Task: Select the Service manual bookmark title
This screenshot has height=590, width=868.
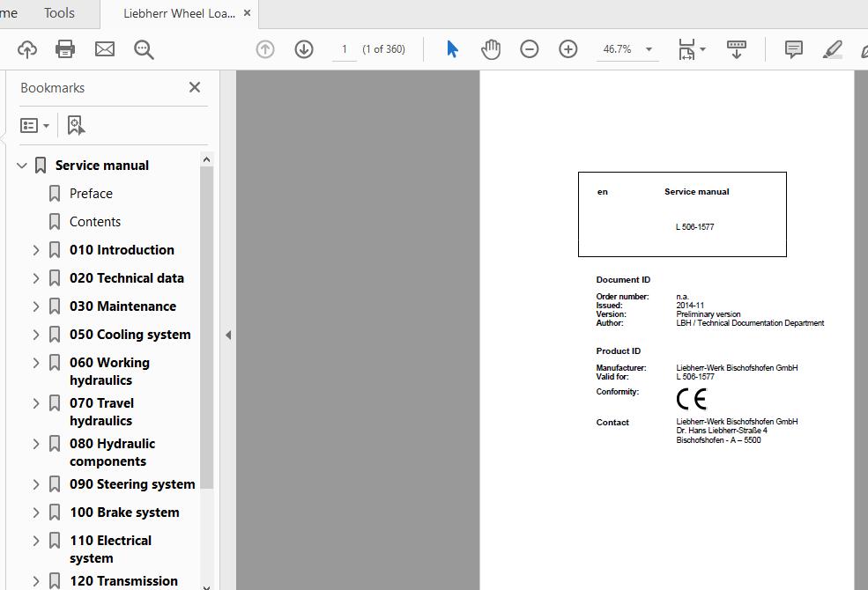Action: 102,166
